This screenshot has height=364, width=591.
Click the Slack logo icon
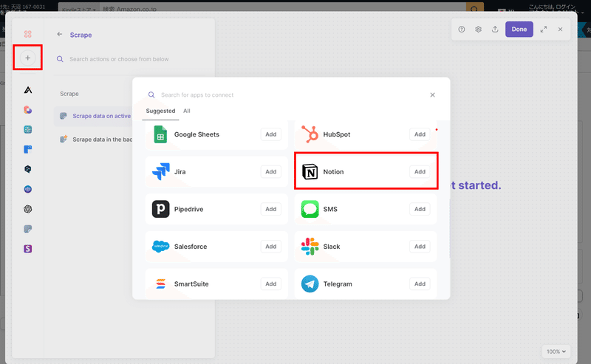coord(310,247)
